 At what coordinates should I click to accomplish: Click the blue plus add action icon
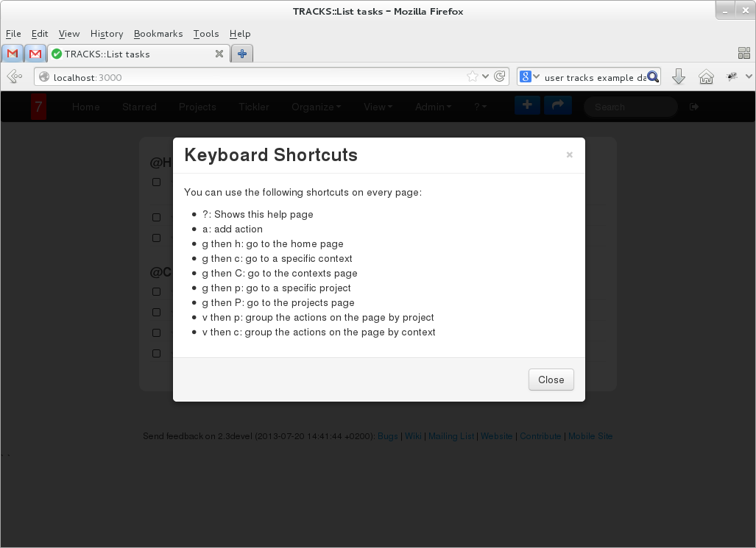[527, 106]
